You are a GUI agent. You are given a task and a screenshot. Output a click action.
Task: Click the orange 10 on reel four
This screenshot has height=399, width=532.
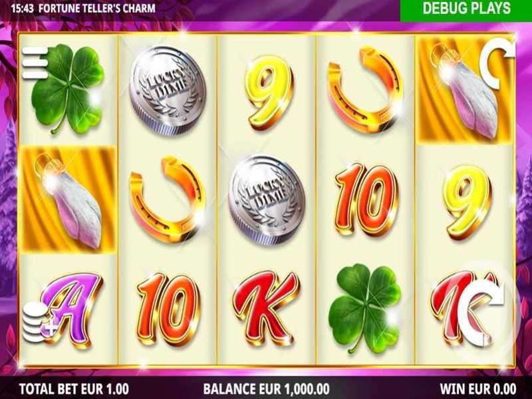click(366, 199)
